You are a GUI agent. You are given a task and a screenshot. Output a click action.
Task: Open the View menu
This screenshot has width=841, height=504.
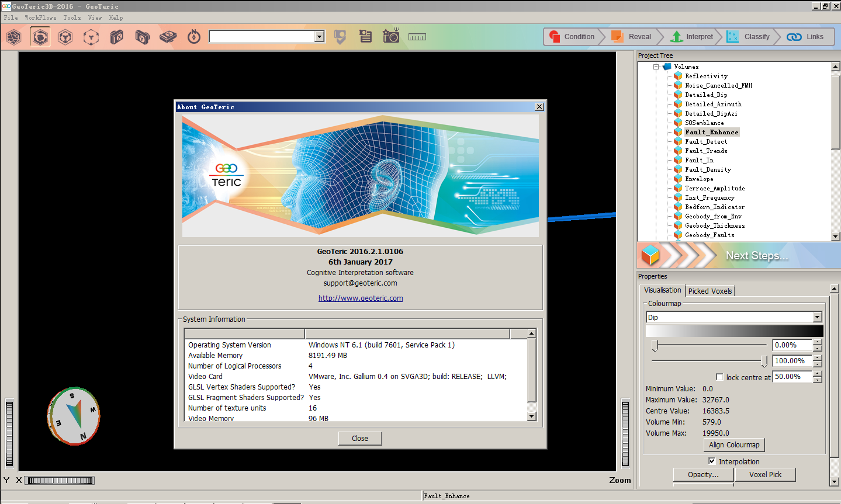[x=95, y=18]
